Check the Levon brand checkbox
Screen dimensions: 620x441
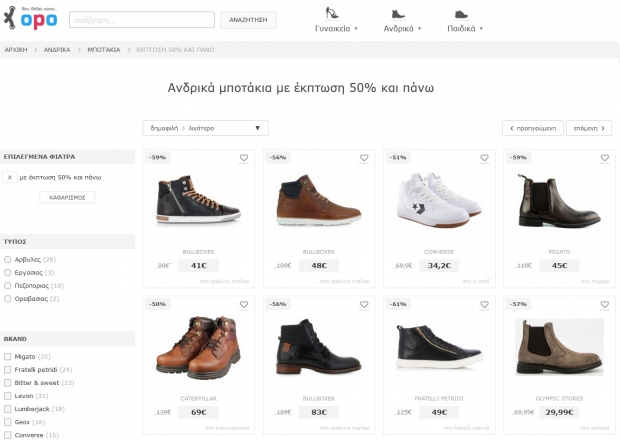point(7,396)
